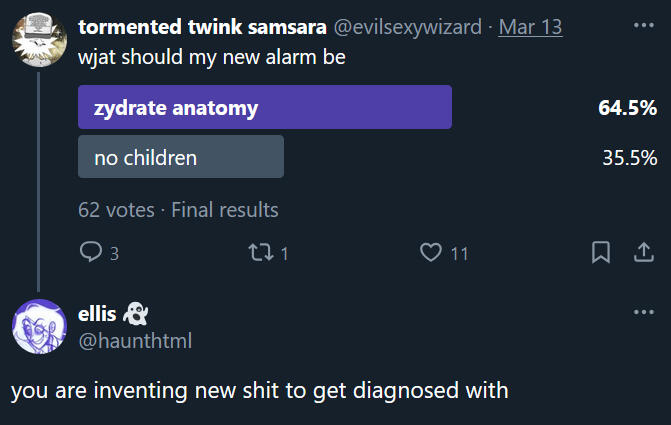Open ellis's purple avatar

(x=38, y=326)
